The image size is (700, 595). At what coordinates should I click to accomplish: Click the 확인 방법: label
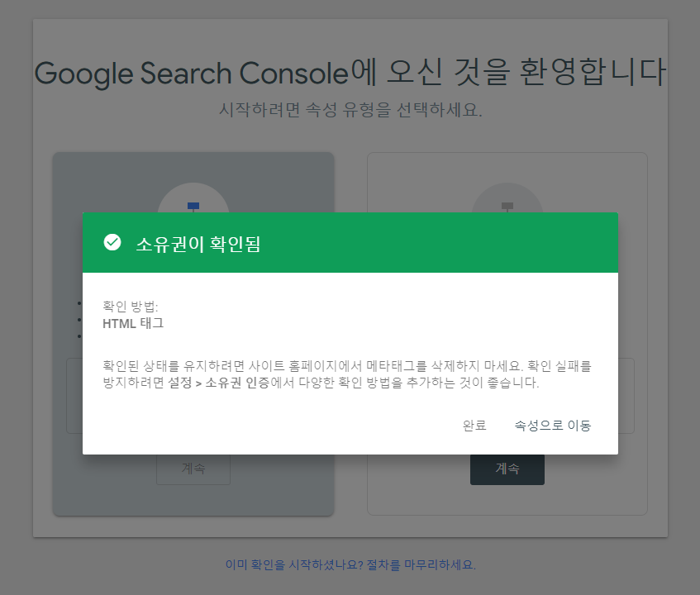pyautogui.click(x=131, y=307)
